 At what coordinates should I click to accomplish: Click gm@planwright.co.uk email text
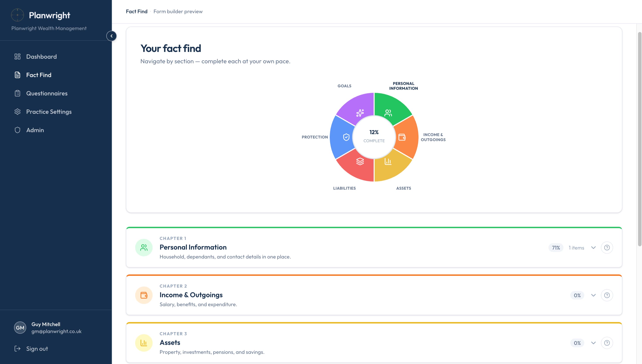(x=56, y=331)
